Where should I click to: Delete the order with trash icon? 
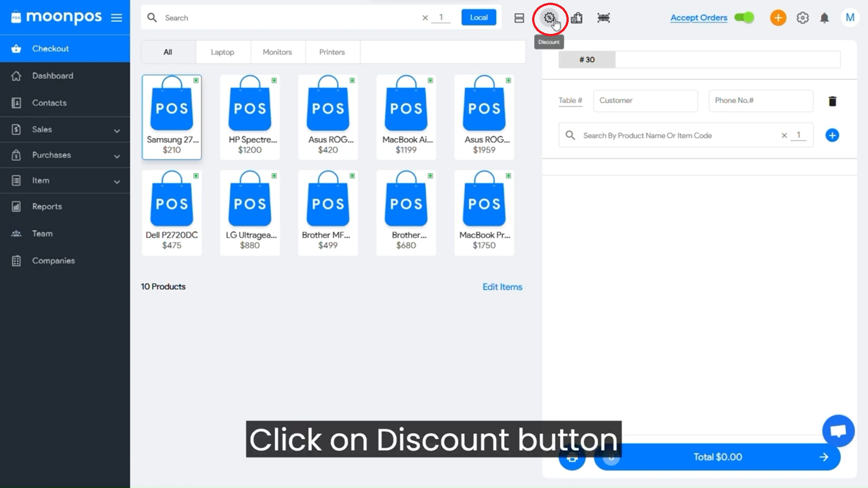[832, 101]
